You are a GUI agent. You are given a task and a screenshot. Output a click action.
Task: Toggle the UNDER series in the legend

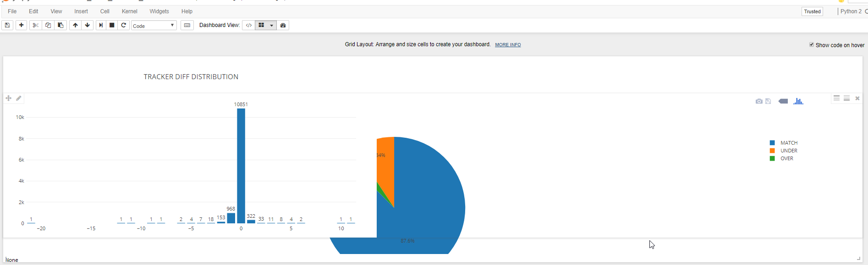(x=789, y=151)
